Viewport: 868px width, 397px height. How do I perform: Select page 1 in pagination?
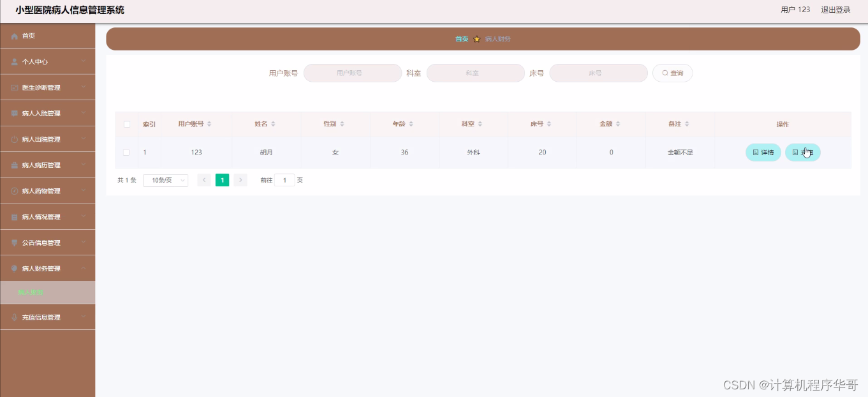222,181
